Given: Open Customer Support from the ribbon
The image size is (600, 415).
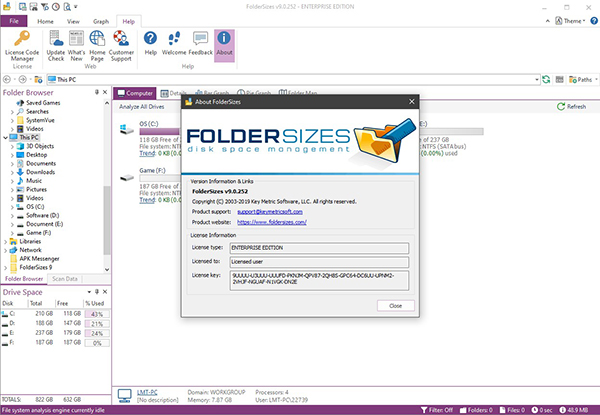Looking at the screenshot, I should tap(121, 46).
